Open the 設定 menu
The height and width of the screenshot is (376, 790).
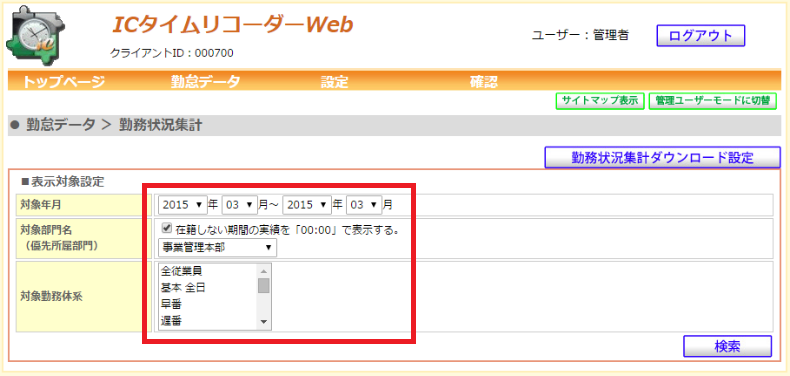coord(335,82)
